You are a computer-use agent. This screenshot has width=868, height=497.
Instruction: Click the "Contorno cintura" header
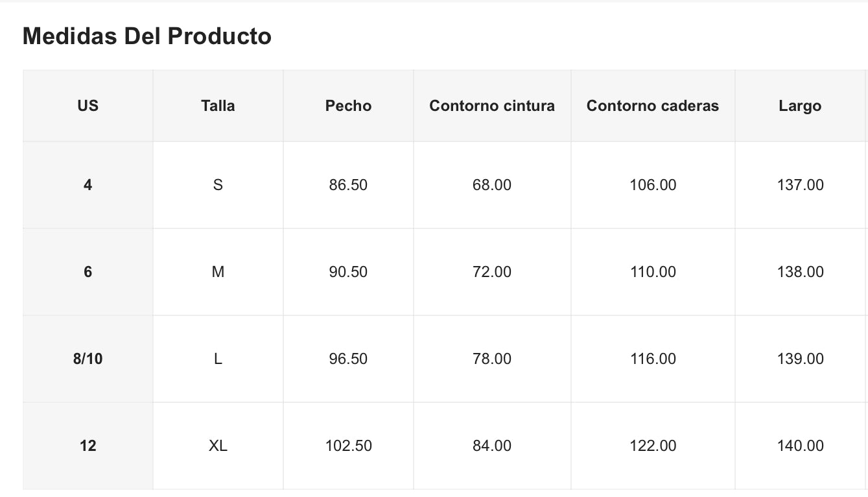tap(492, 106)
